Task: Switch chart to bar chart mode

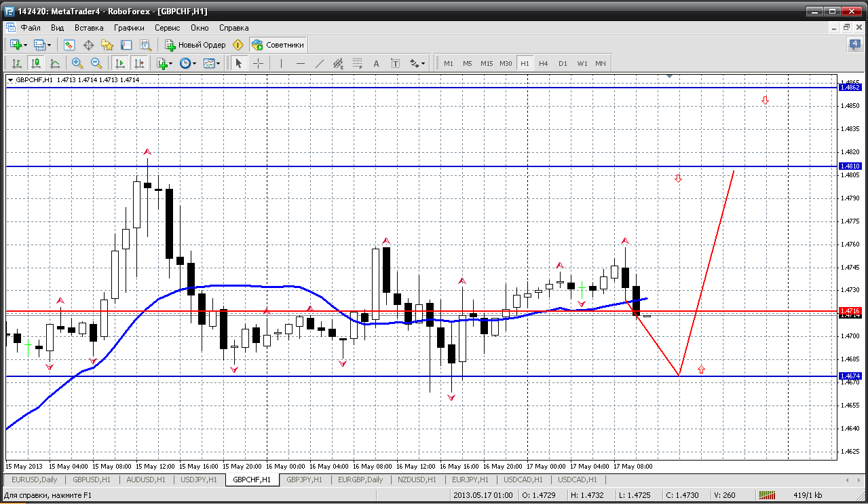Action: [x=17, y=63]
